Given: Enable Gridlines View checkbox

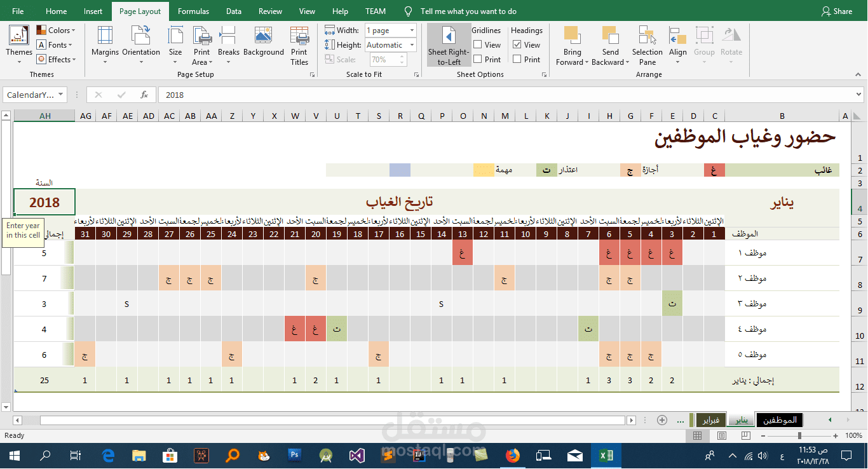Looking at the screenshot, I should click(477, 45).
